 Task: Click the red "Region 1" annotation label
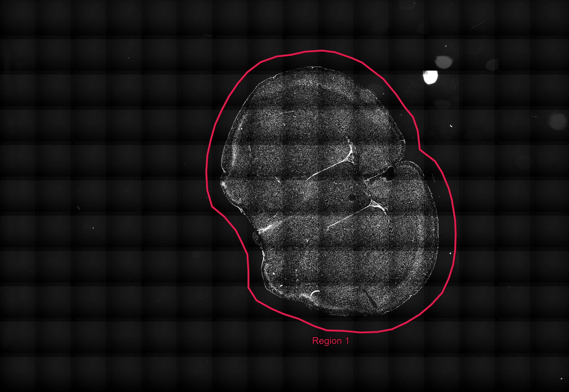pyautogui.click(x=330, y=341)
